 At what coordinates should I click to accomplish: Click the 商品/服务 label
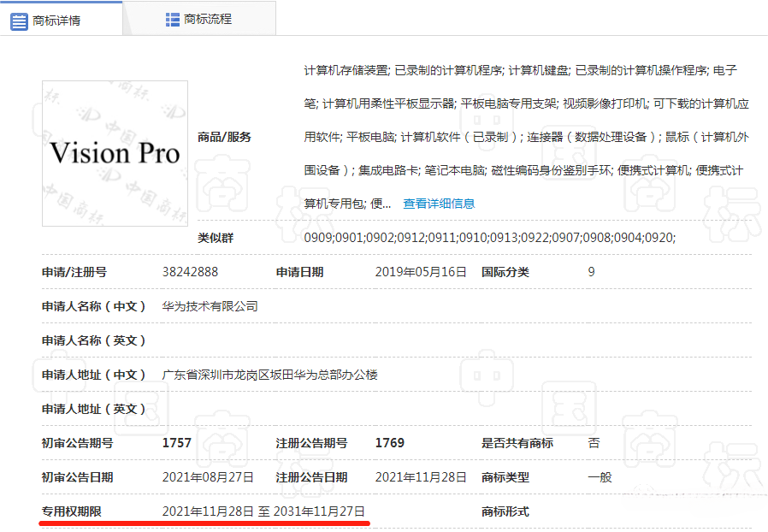(224, 137)
